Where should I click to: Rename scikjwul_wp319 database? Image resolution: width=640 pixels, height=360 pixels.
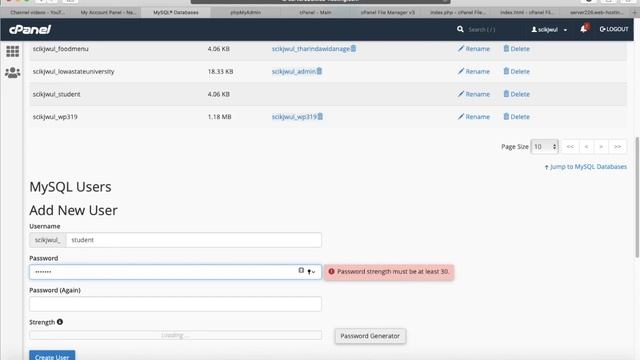pos(473,117)
